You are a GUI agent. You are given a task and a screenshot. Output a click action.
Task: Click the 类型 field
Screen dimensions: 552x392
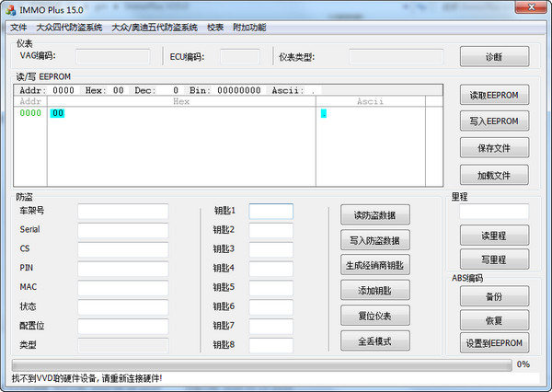click(x=123, y=345)
